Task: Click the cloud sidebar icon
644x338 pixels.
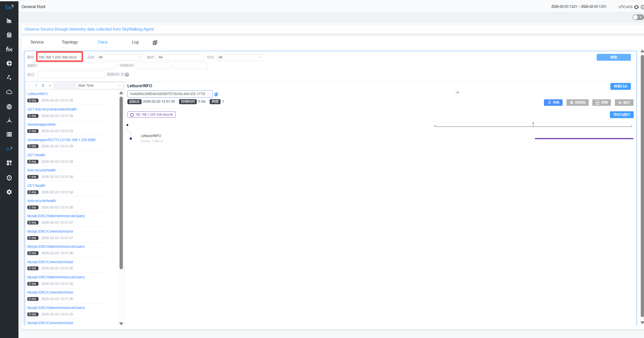Action: [x=9, y=92]
